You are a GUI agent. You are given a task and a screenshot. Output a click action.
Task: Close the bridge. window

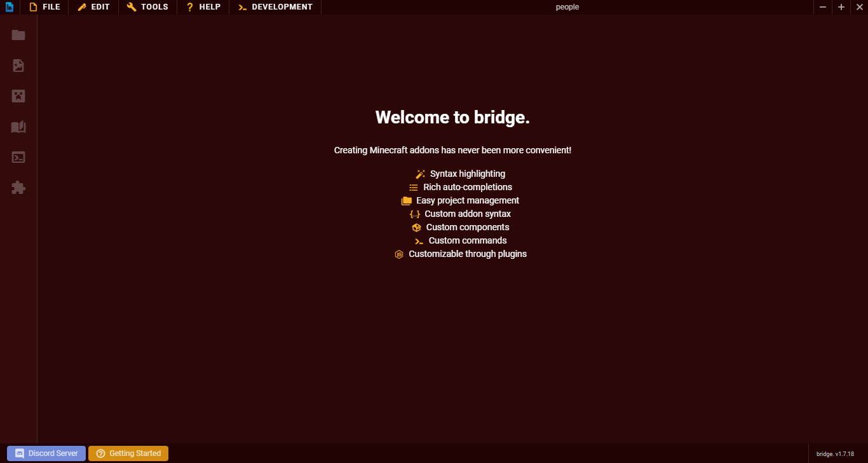coord(860,7)
